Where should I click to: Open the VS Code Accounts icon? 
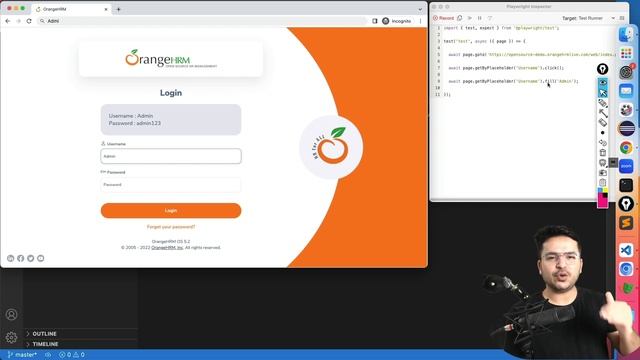11,314
